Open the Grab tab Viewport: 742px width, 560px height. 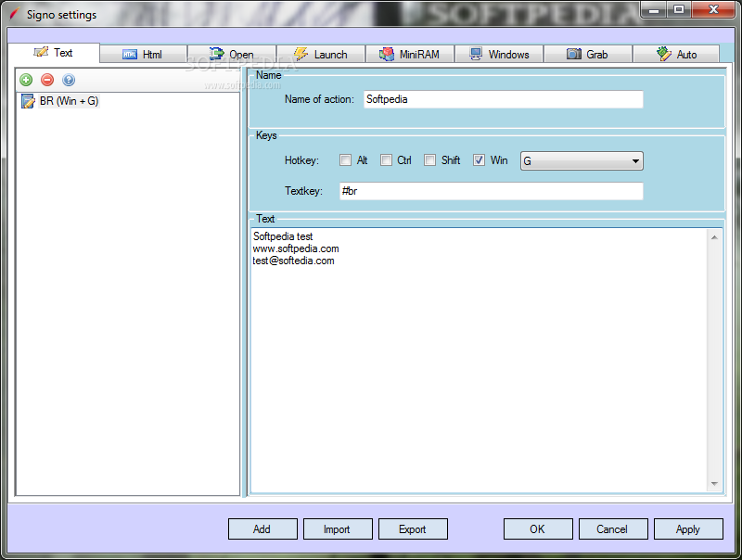[588, 55]
